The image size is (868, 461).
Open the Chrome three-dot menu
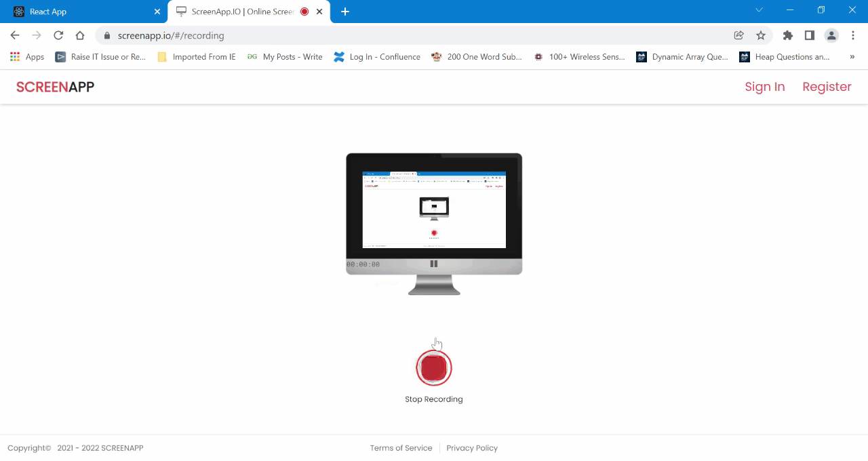click(853, 35)
